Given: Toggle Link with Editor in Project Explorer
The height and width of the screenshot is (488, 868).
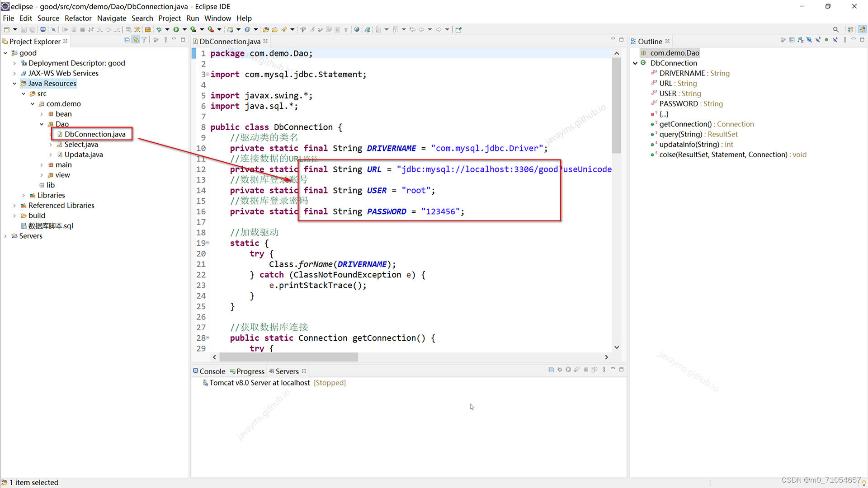Looking at the screenshot, I should [136, 40].
